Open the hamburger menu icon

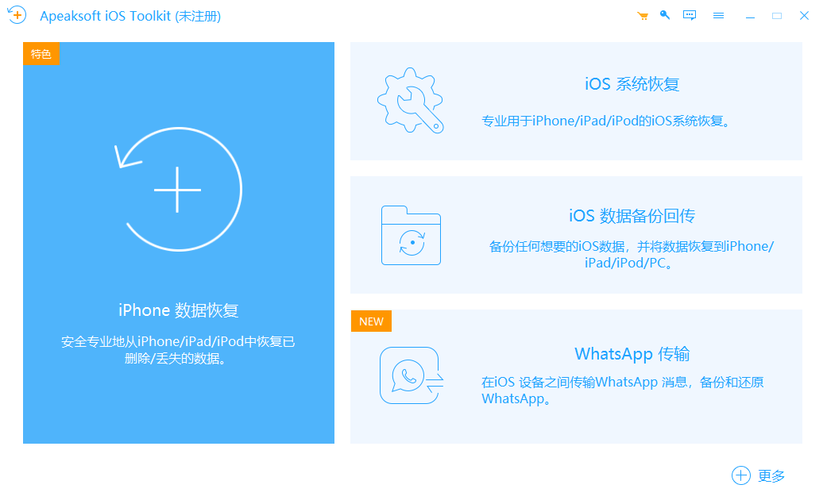(718, 16)
